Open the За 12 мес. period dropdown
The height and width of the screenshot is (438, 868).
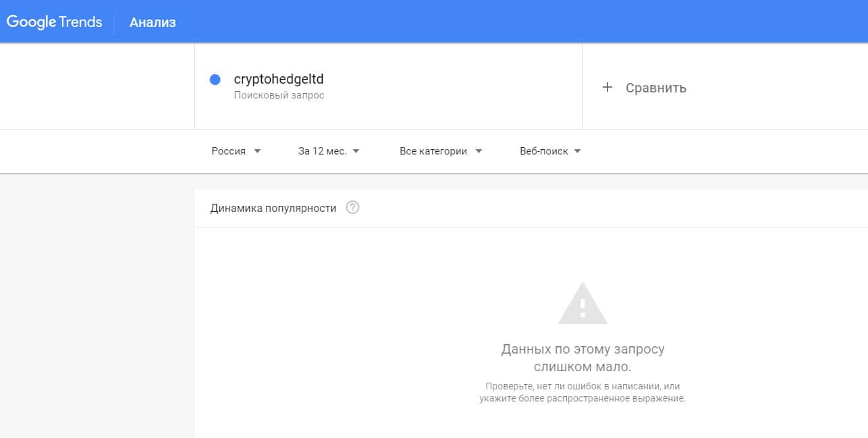coord(322,151)
